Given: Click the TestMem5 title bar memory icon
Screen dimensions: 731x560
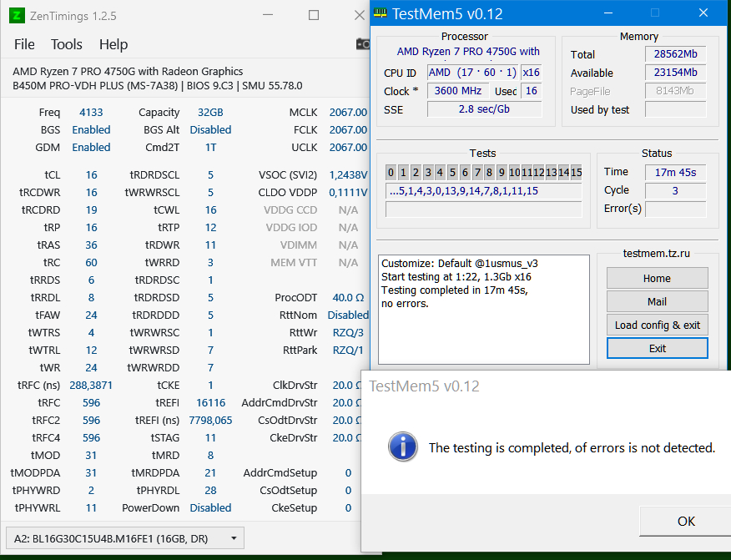Looking at the screenshot, I should tap(380, 13).
